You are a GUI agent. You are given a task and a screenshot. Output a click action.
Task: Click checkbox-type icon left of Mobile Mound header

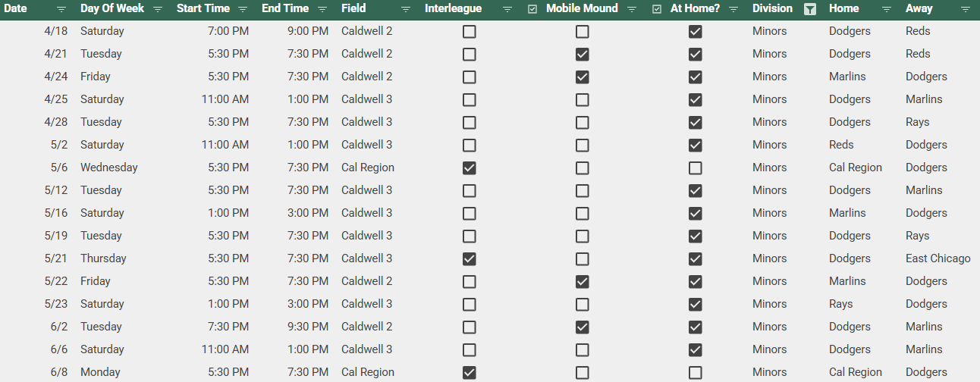(532, 10)
